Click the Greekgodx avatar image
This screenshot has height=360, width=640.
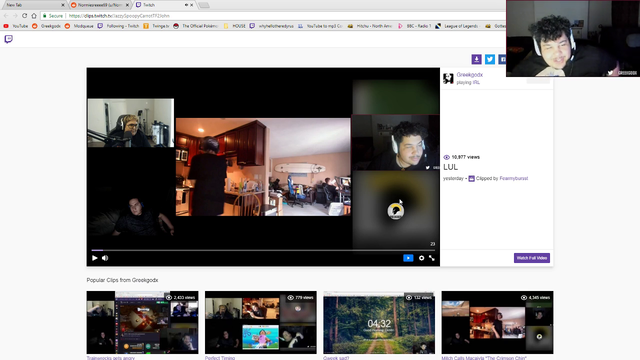pos(448,78)
